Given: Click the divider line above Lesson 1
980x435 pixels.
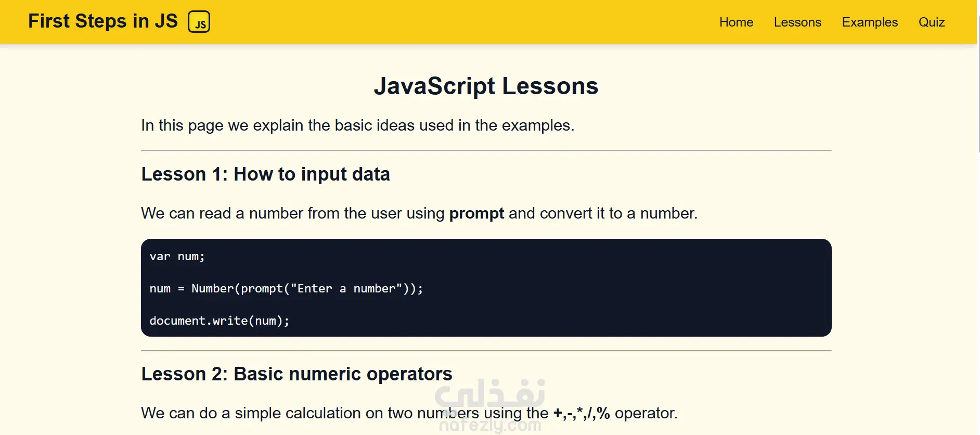Looking at the screenshot, I should [486, 151].
